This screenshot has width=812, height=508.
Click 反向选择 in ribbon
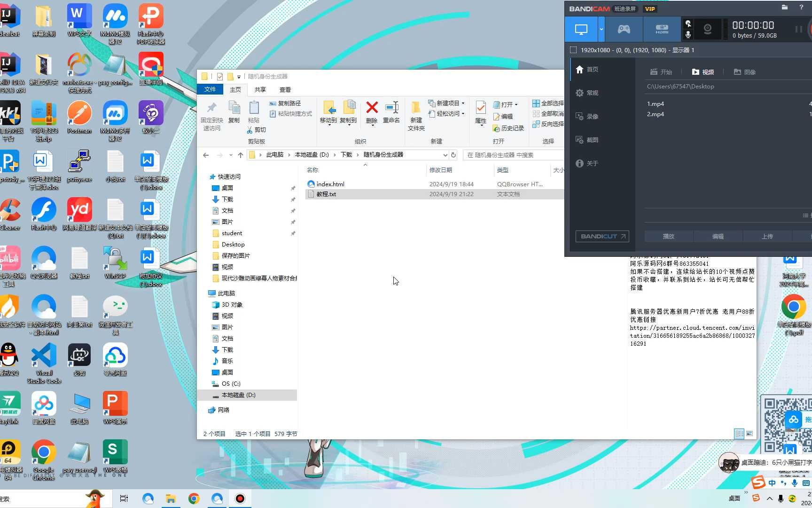(x=548, y=124)
